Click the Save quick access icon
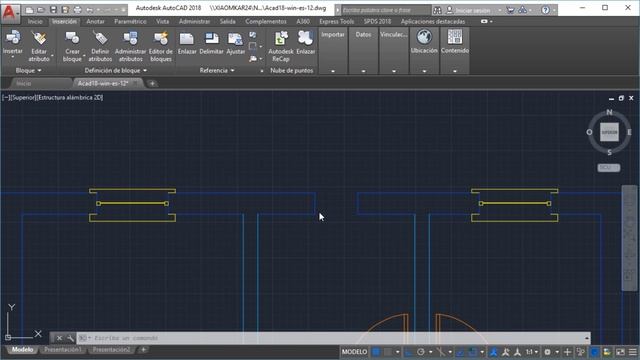Screen dimensions: 640x360 click(x=53, y=9)
